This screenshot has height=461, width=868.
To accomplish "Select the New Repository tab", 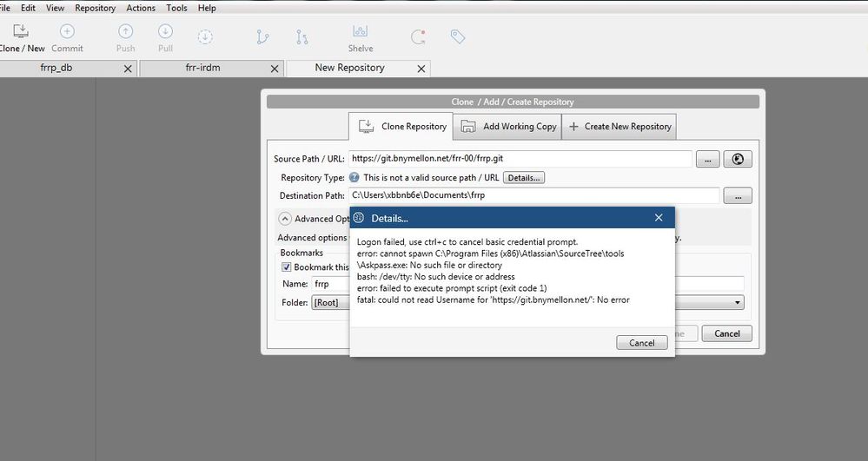I will point(349,68).
